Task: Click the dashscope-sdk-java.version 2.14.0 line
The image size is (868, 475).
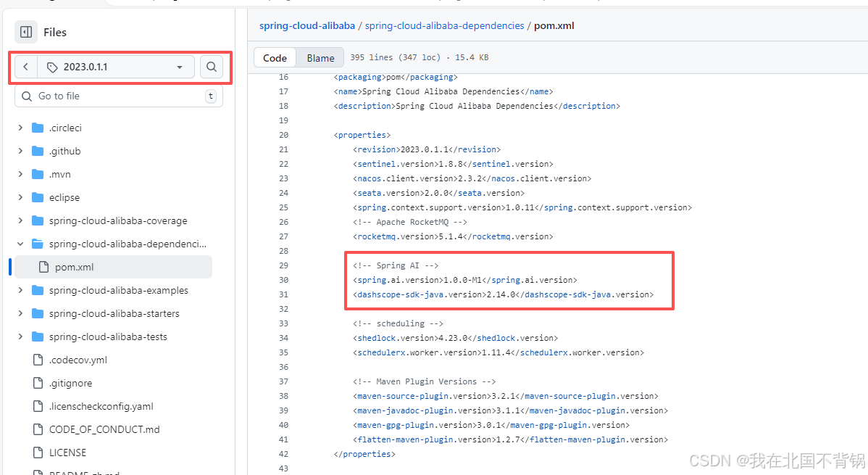Action: pyautogui.click(x=504, y=294)
